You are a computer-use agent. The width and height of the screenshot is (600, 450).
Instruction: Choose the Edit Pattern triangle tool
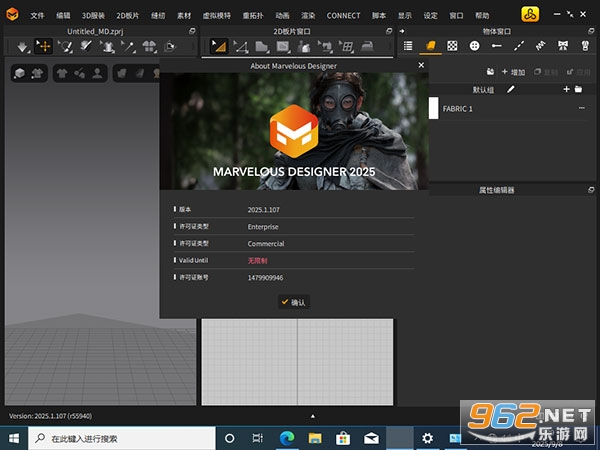tap(241, 47)
